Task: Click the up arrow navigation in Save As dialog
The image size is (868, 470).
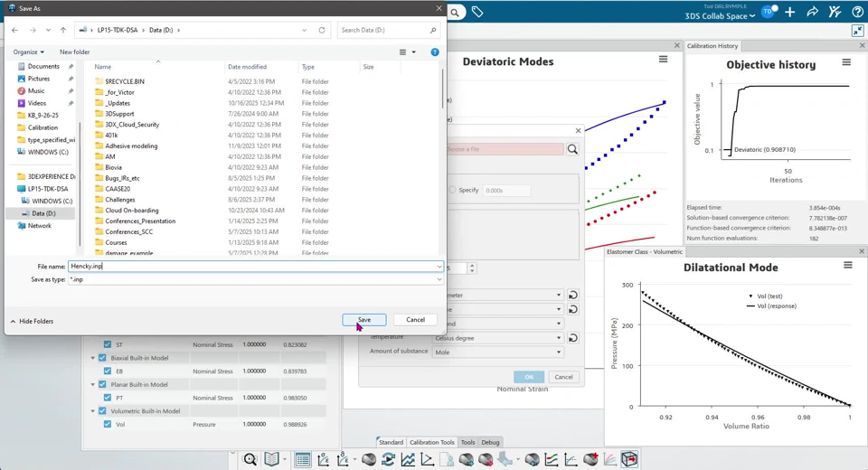Action: pyautogui.click(x=63, y=30)
